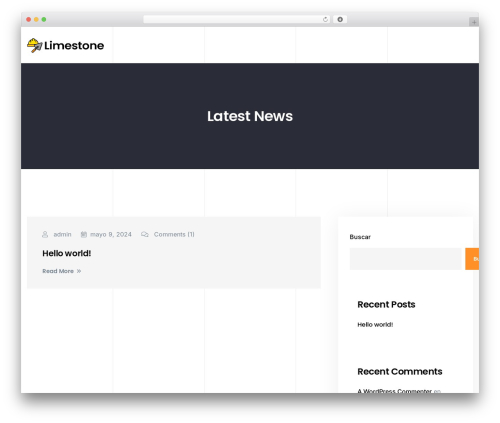The image size is (500, 423).
Task: Click the Buscar label
Action: click(360, 237)
